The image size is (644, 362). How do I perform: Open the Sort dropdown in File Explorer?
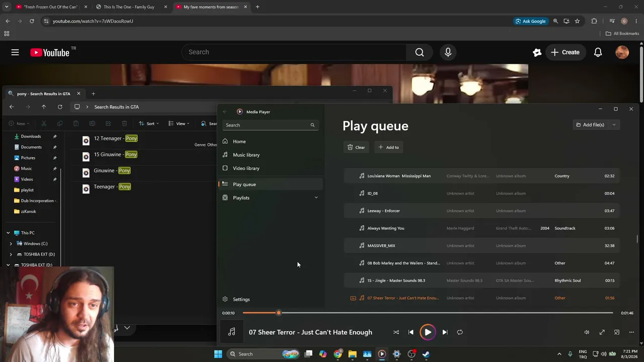149,123
